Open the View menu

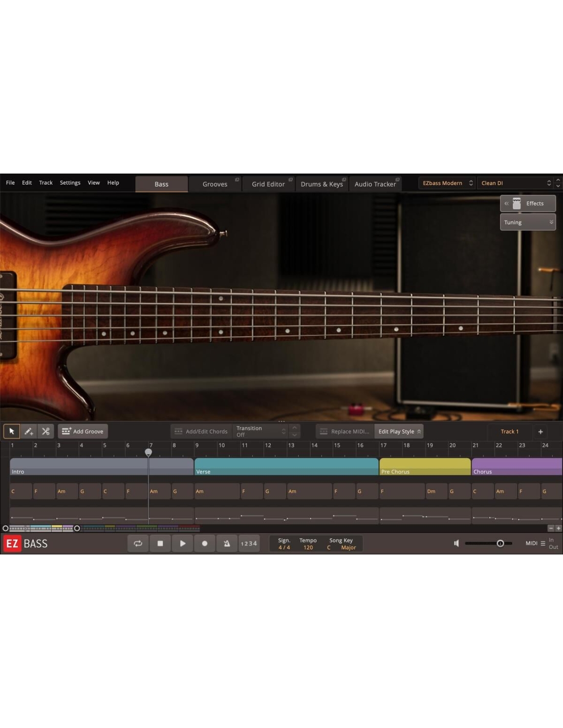pos(94,183)
